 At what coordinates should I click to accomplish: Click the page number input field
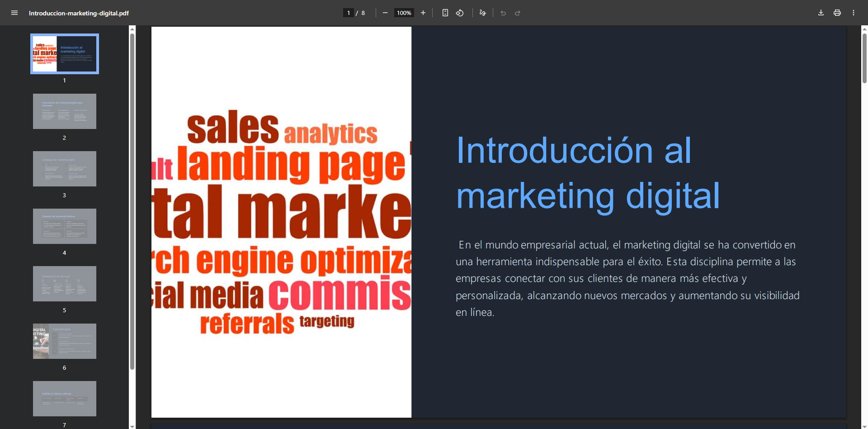(349, 13)
